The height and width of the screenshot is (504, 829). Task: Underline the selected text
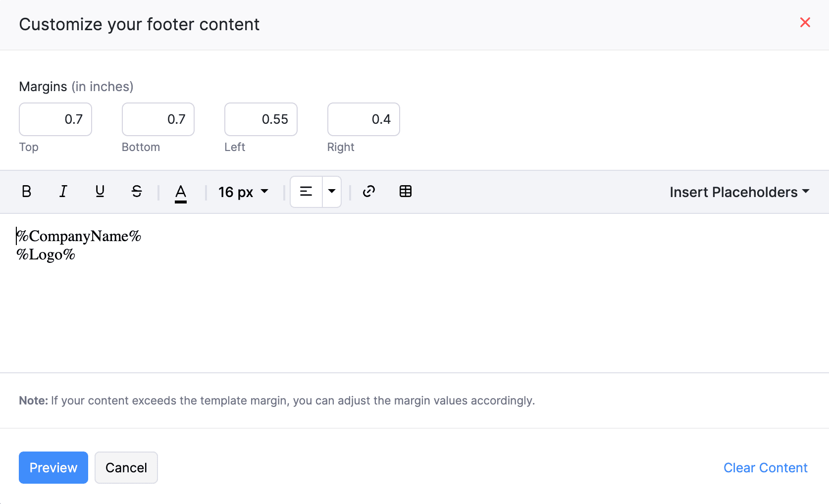pyautogui.click(x=100, y=192)
